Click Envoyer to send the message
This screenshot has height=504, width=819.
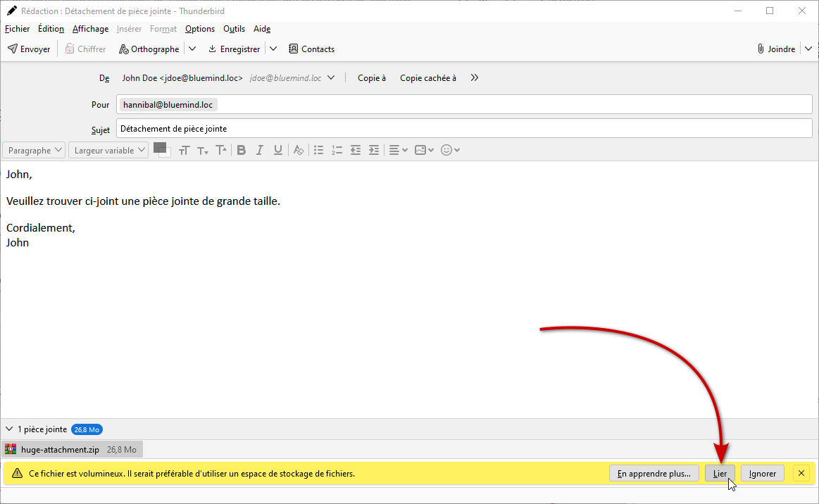(29, 49)
